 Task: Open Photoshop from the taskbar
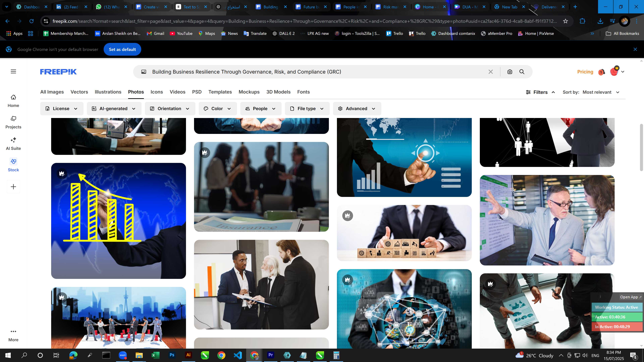tap(172, 355)
